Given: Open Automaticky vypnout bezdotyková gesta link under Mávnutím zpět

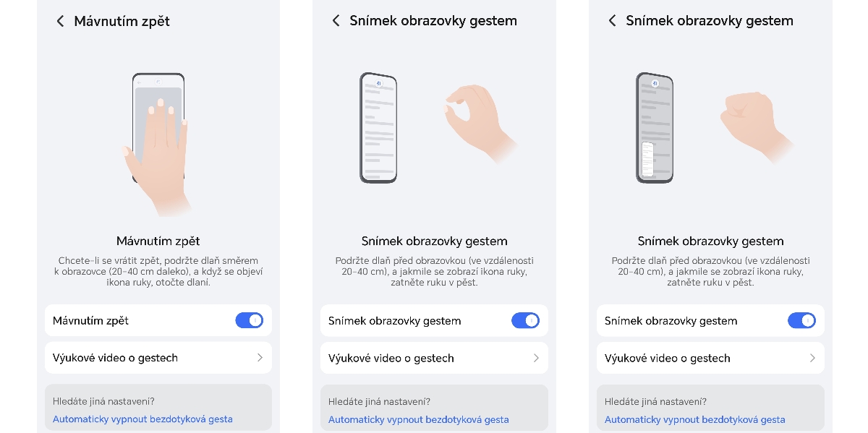Looking at the screenshot, I should pos(142,419).
